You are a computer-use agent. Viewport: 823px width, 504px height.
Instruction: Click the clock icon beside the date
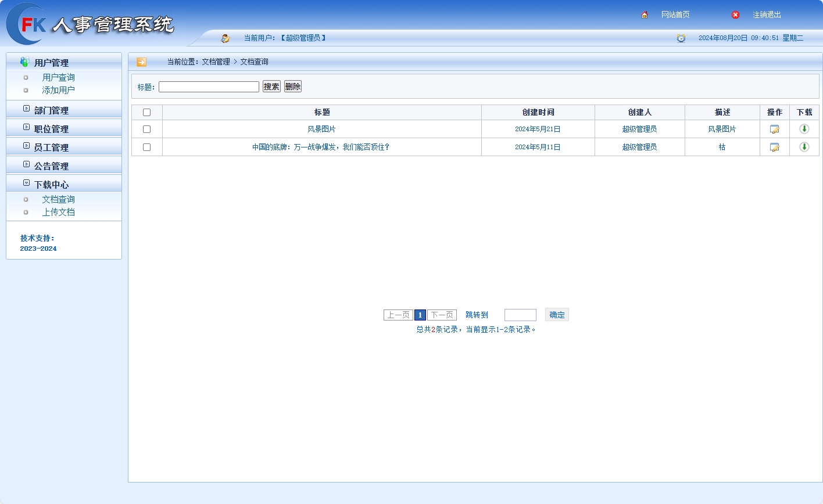[681, 38]
